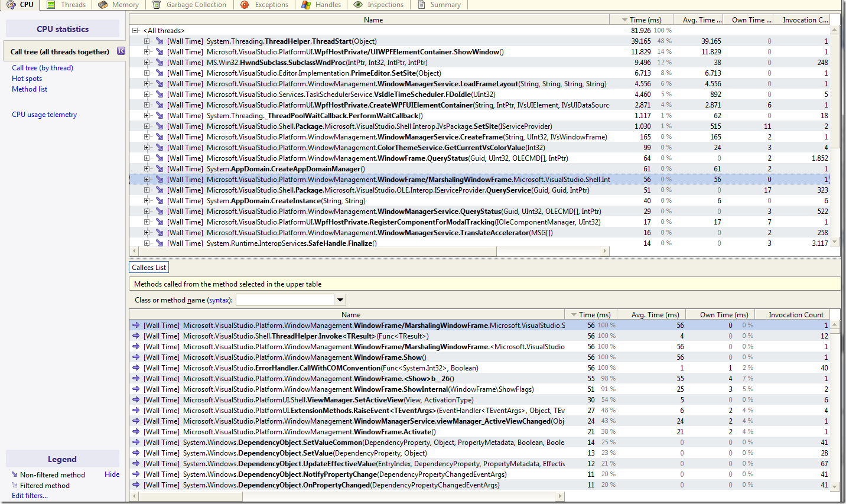The height and width of the screenshot is (504, 846).
Task: Click the method icon on the ThreadHelper.ThreadStart row
Action: 160,41
